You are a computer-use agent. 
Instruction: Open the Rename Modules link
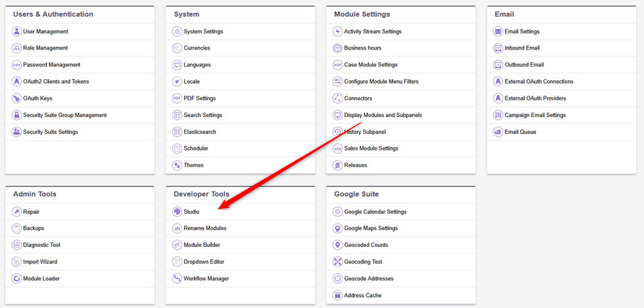205,228
